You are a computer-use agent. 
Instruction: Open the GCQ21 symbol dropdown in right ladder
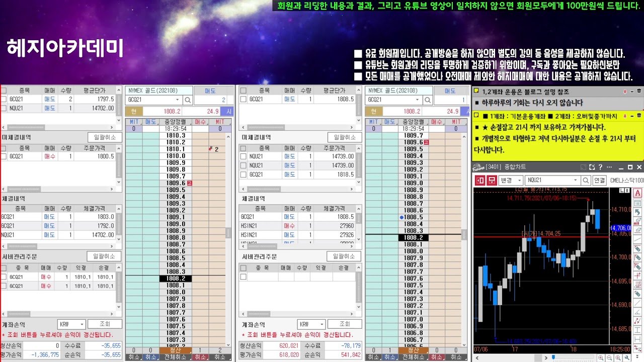[418, 100]
